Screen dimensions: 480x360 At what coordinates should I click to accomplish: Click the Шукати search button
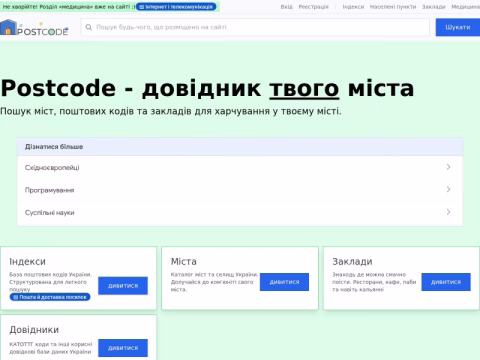[458, 27]
